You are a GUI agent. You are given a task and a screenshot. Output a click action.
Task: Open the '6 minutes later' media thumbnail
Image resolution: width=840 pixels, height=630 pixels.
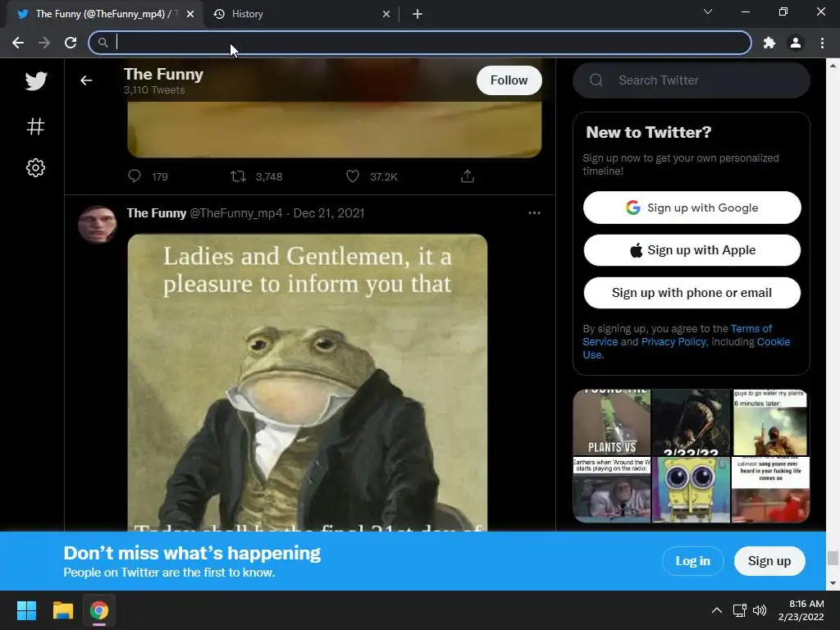pyautogui.click(x=770, y=422)
